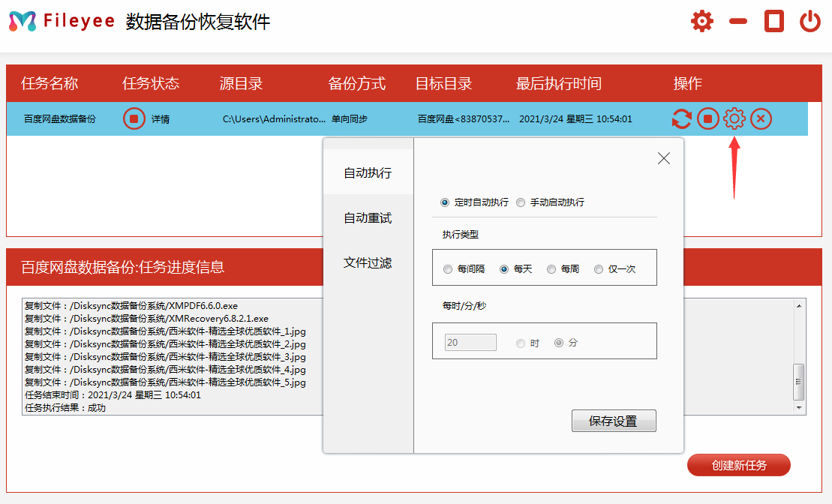Choose 每间隔 execution type
This screenshot has width=832, height=504.
click(448, 269)
